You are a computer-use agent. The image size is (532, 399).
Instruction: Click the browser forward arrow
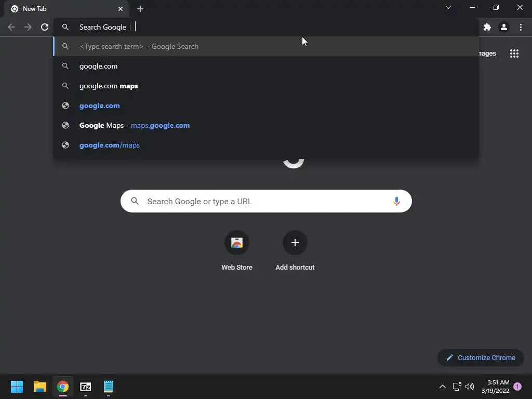click(x=28, y=27)
